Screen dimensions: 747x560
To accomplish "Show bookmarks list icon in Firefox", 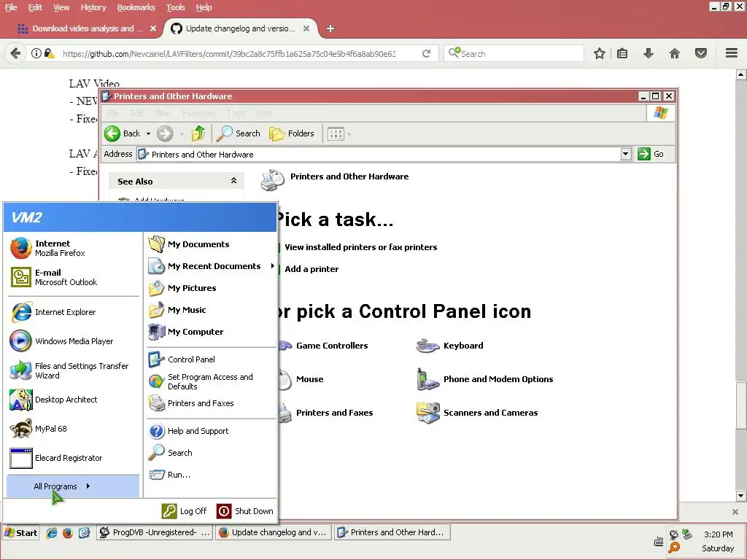I will pos(622,53).
